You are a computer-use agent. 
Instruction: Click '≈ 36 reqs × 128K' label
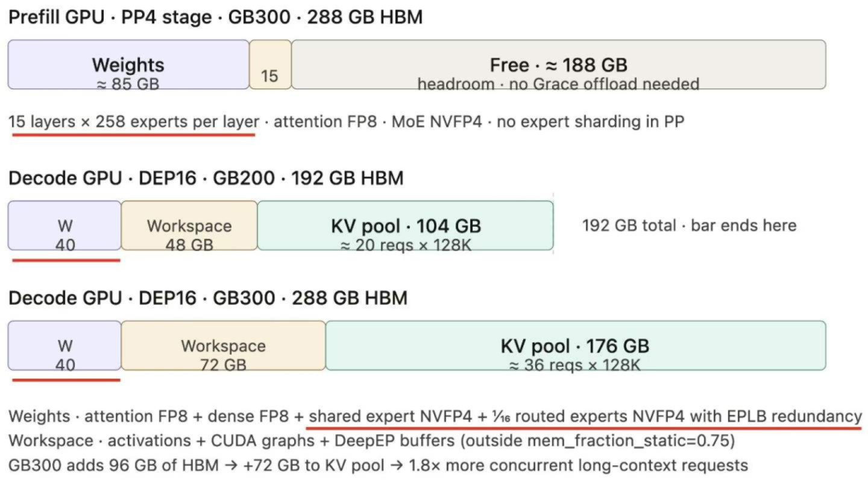(574, 364)
